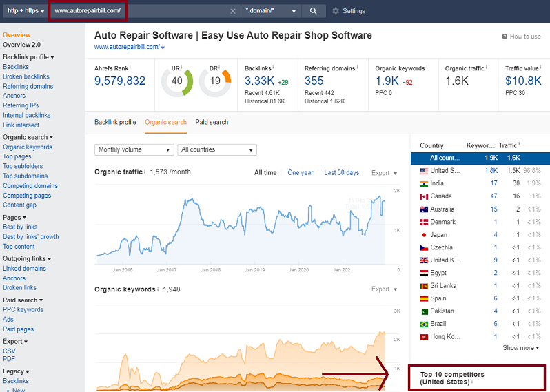
Task: Select All time range
Action: 265,172
